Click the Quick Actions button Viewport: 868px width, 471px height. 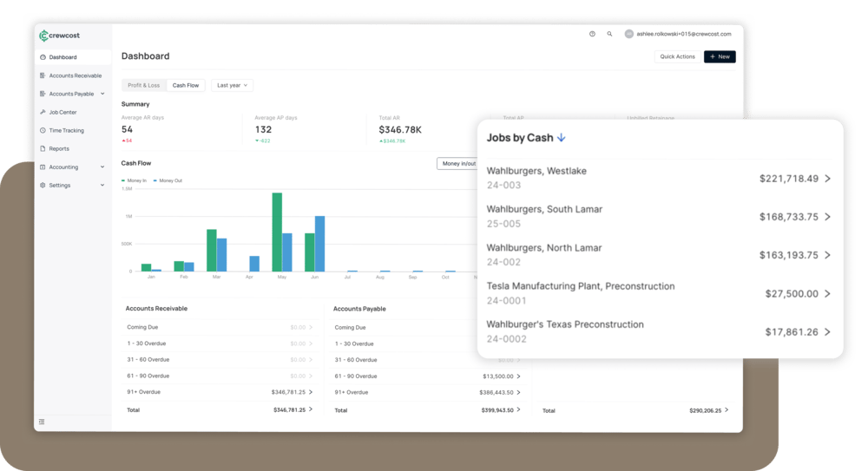677,56
